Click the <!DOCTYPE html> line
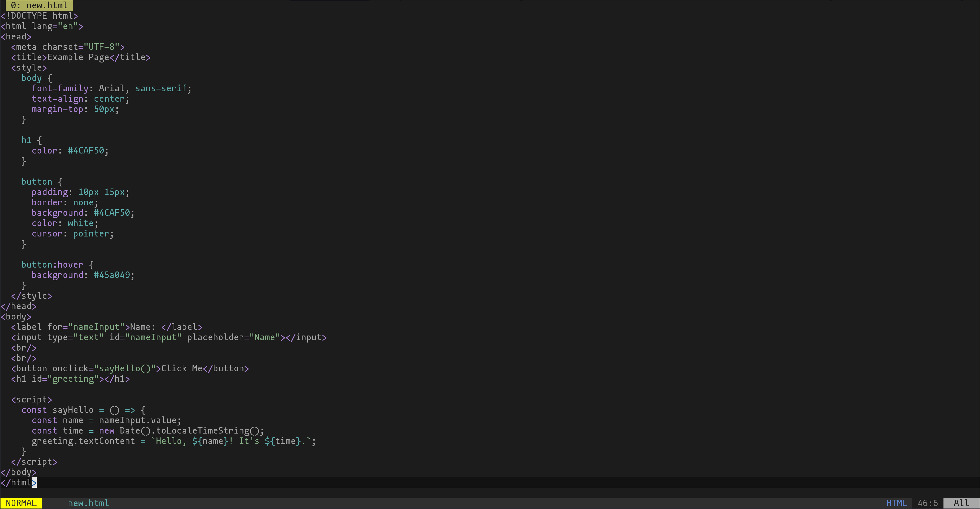 click(39, 16)
